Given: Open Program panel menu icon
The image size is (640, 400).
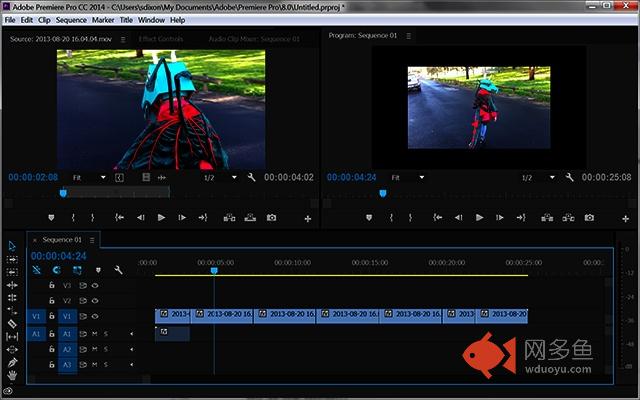Looking at the screenshot, I should point(409,36).
